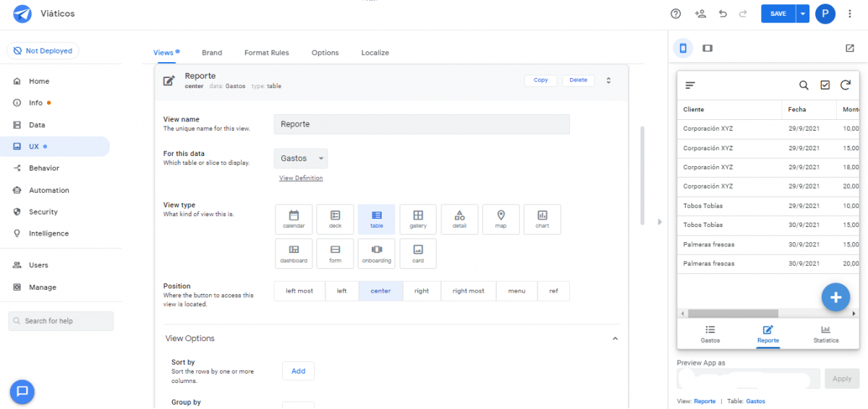Set position to left most
Screen dimensions: 868x409
point(299,291)
